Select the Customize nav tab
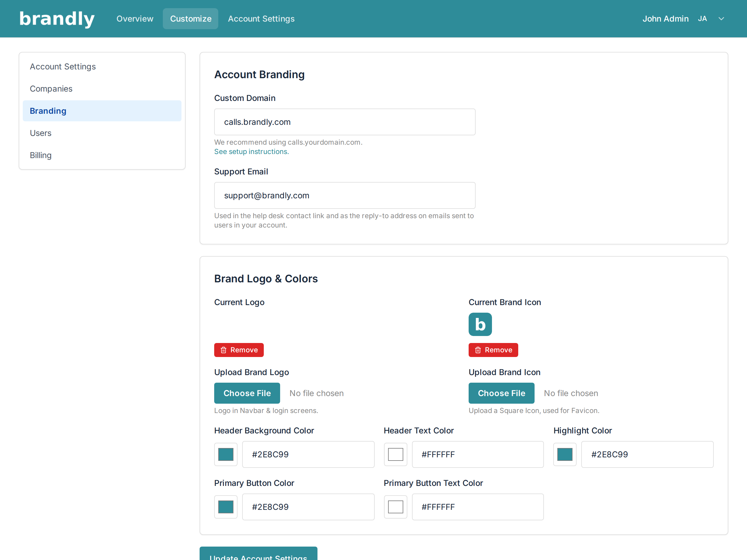 pyautogui.click(x=191, y=19)
